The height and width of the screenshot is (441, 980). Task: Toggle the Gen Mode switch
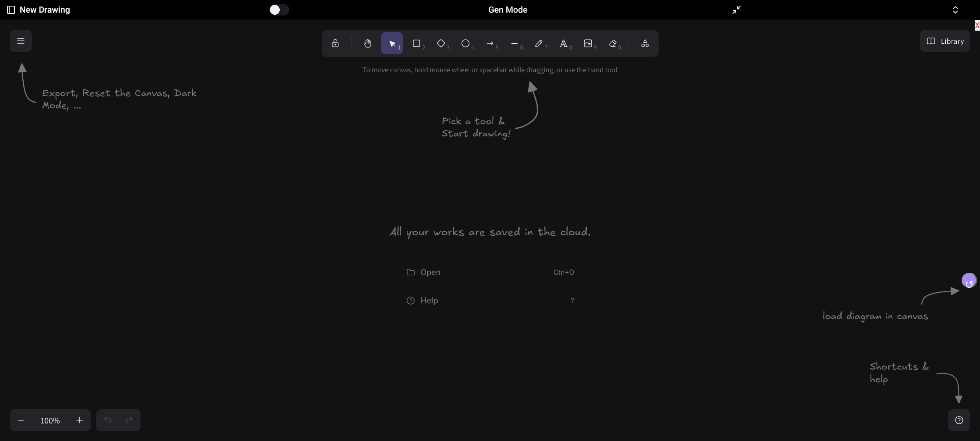[x=279, y=10]
